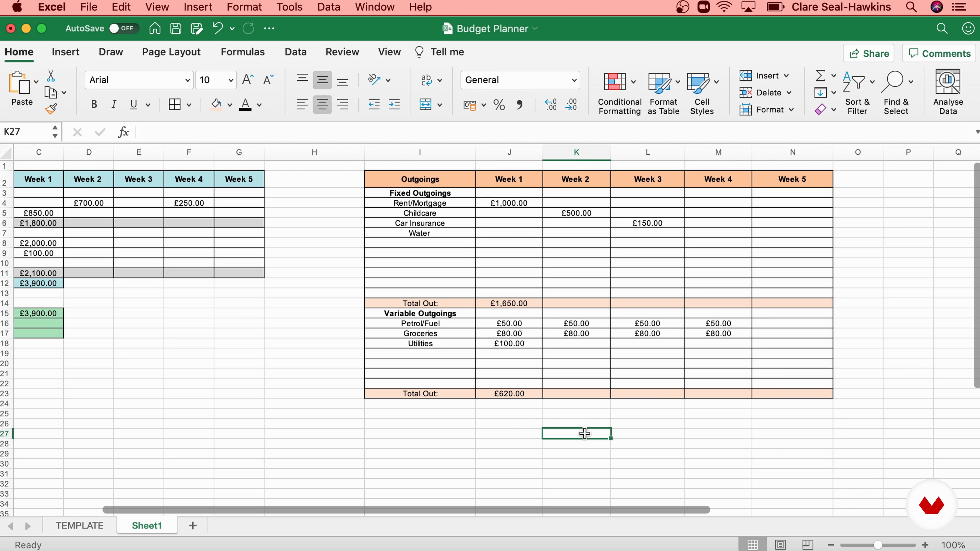Adjust the zoom slider handle
The image size is (980, 551).
click(878, 545)
